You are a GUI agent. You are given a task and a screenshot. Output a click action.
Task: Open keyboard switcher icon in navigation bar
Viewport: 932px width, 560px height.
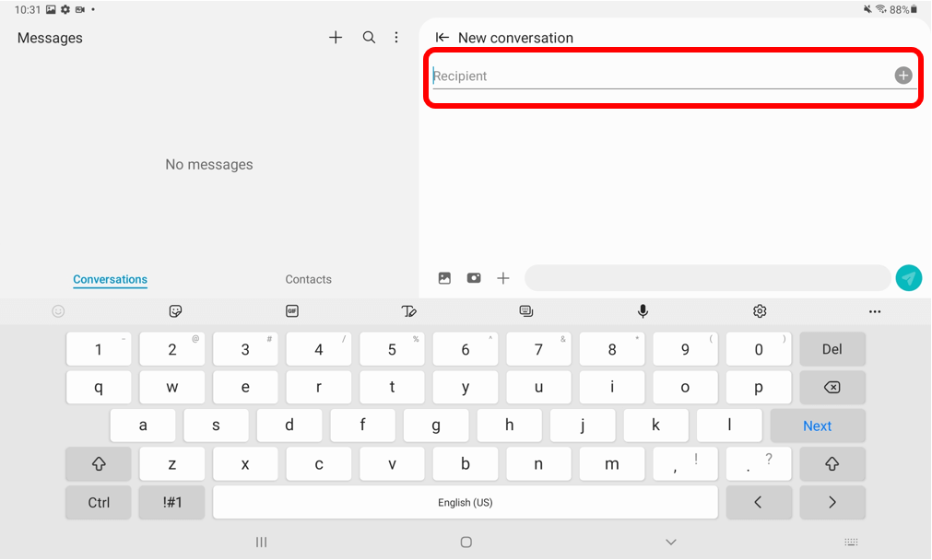point(851,542)
